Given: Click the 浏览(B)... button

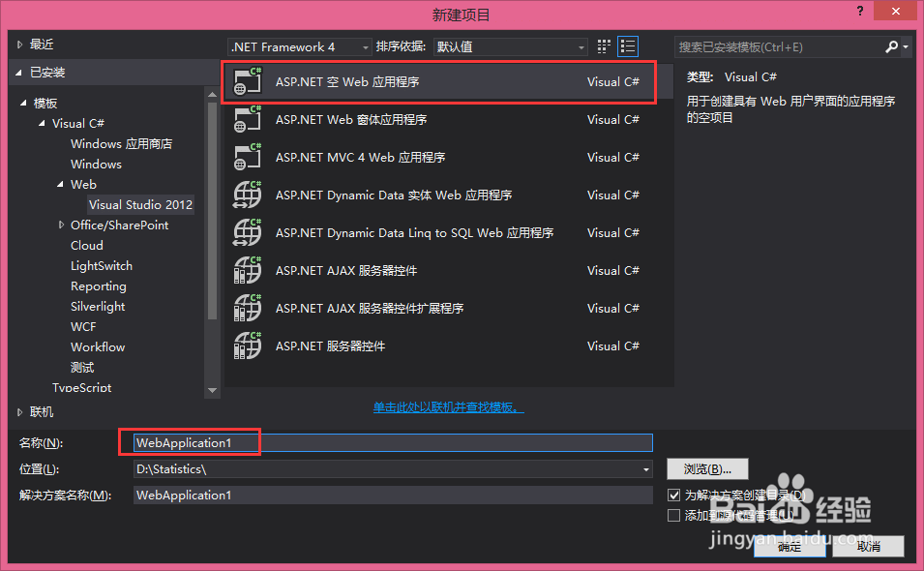Looking at the screenshot, I should (x=707, y=469).
